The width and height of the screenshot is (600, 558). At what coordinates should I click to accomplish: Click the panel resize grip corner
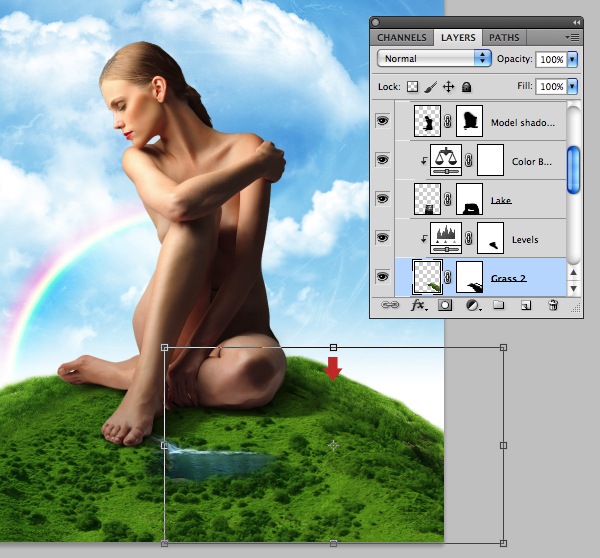click(576, 308)
